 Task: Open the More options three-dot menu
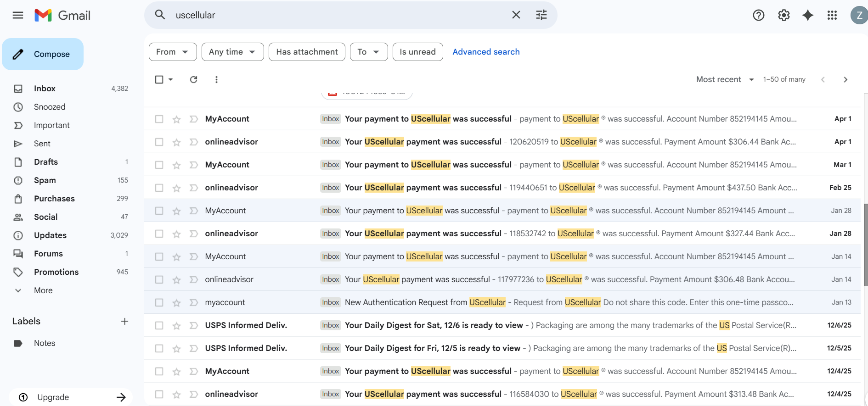coord(216,79)
